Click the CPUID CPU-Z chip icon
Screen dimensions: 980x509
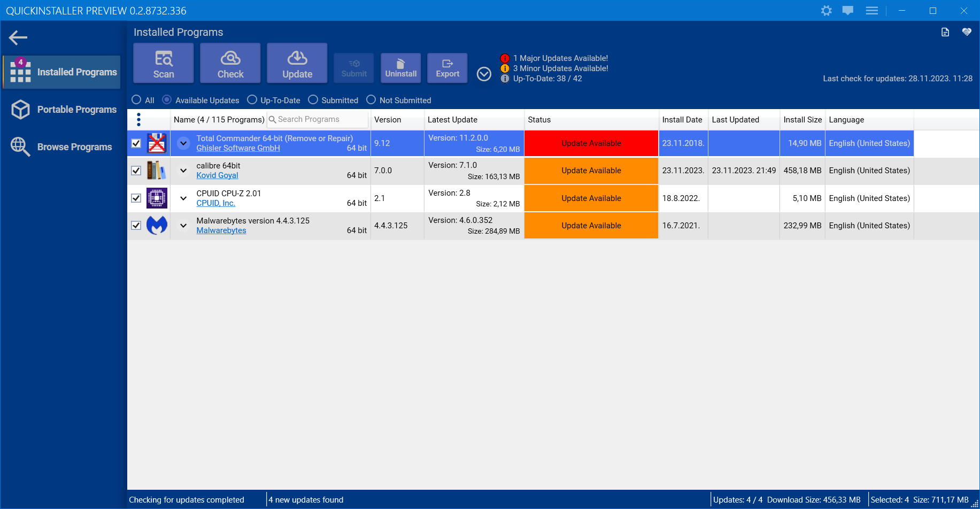pyautogui.click(x=157, y=198)
